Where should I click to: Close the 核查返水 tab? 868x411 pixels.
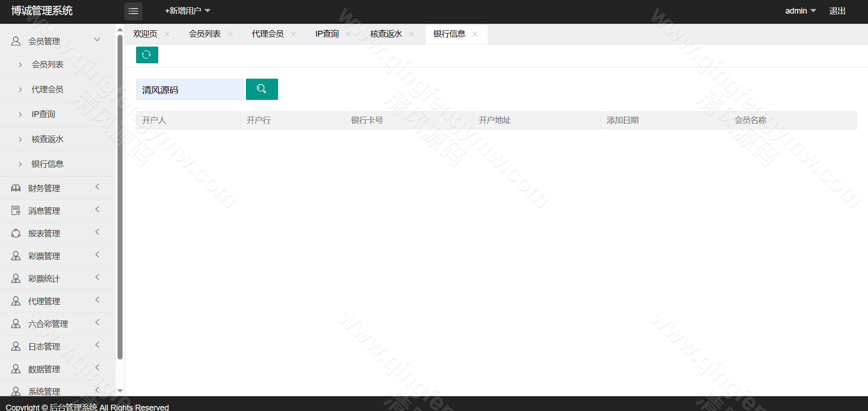pos(411,34)
